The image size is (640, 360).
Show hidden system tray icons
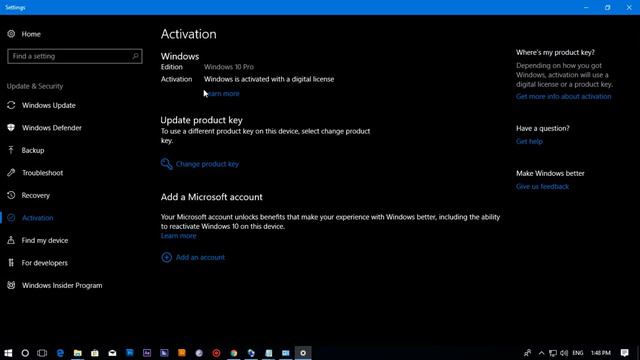click(541, 353)
